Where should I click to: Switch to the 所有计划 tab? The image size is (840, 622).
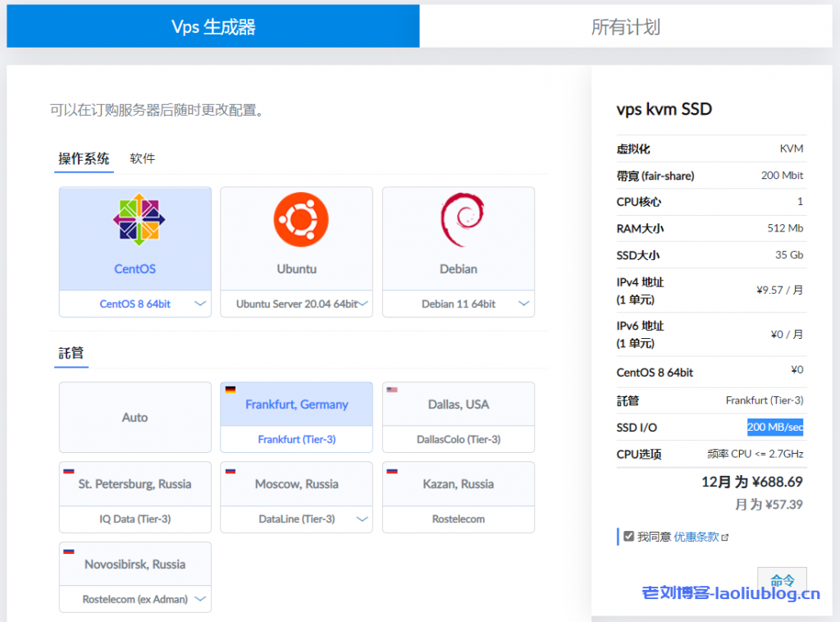click(630, 25)
